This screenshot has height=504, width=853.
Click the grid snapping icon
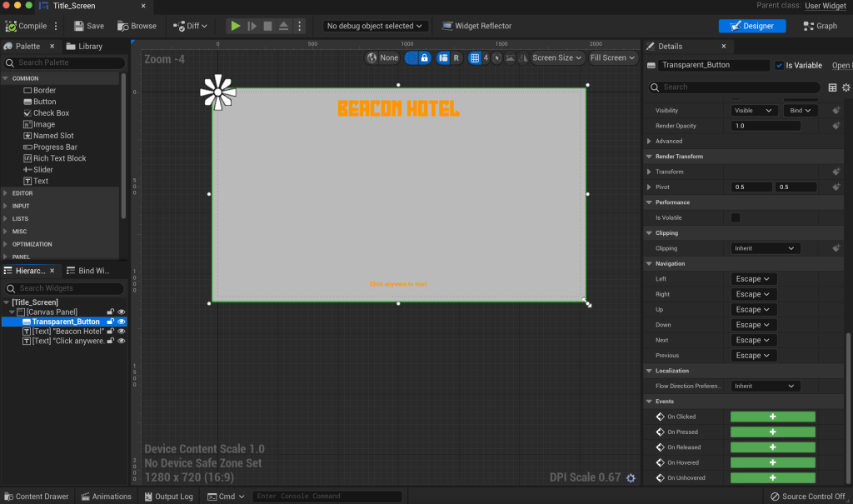click(x=474, y=58)
